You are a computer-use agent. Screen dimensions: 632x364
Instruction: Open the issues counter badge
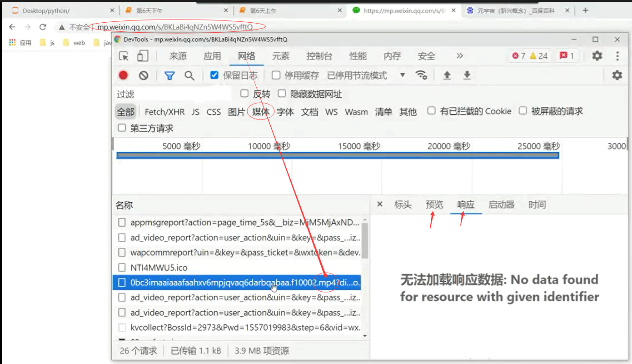[x=567, y=56]
